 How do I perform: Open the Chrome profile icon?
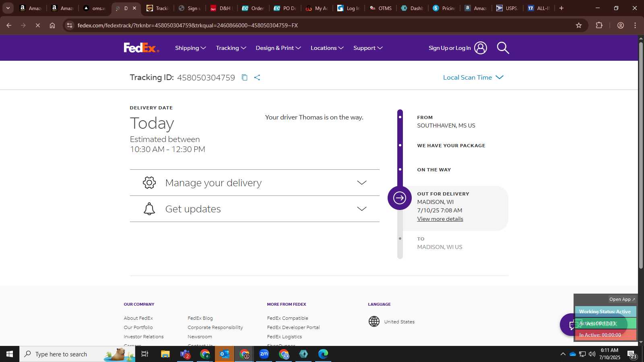[621, 25]
